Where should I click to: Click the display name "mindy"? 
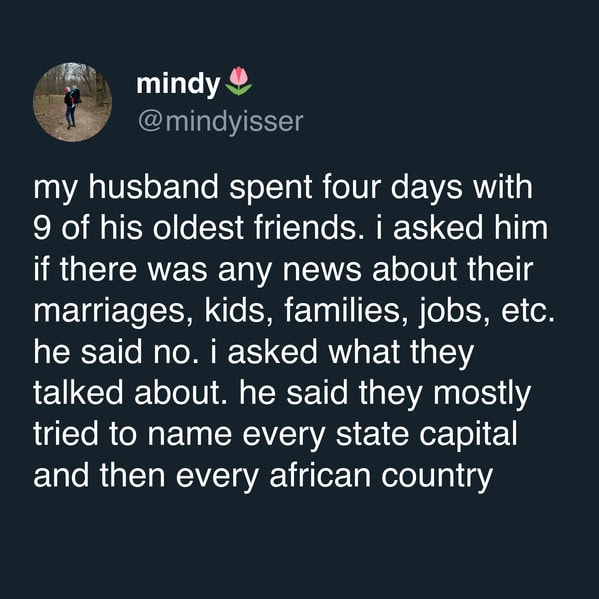pos(178,84)
